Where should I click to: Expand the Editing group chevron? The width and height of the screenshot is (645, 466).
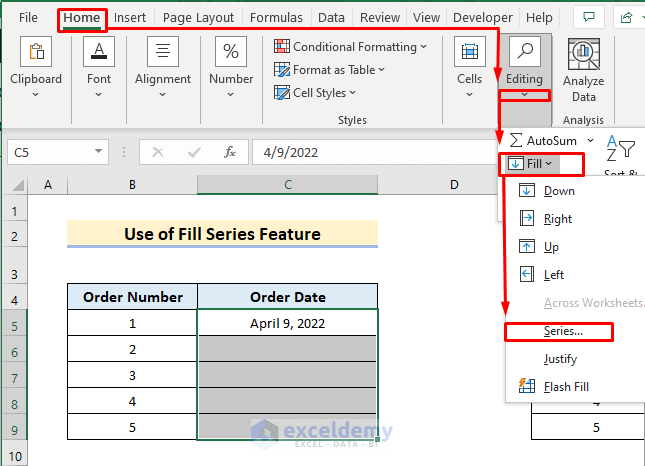pos(524,95)
